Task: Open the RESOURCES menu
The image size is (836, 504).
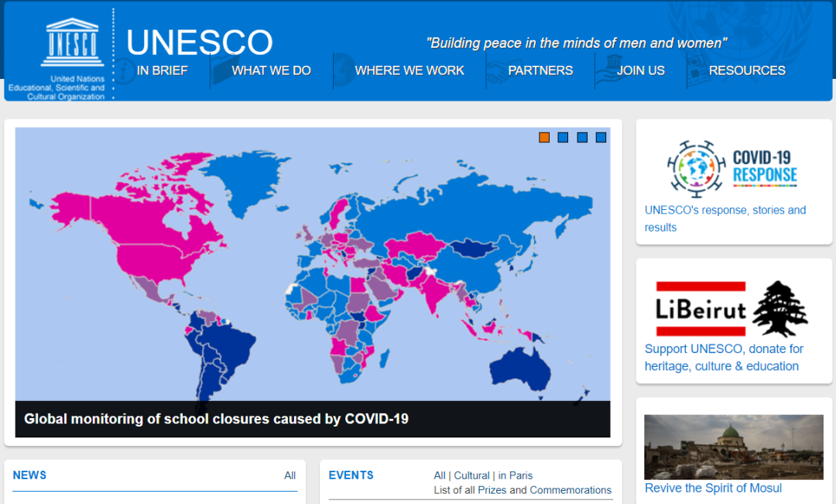Action: point(747,70)
